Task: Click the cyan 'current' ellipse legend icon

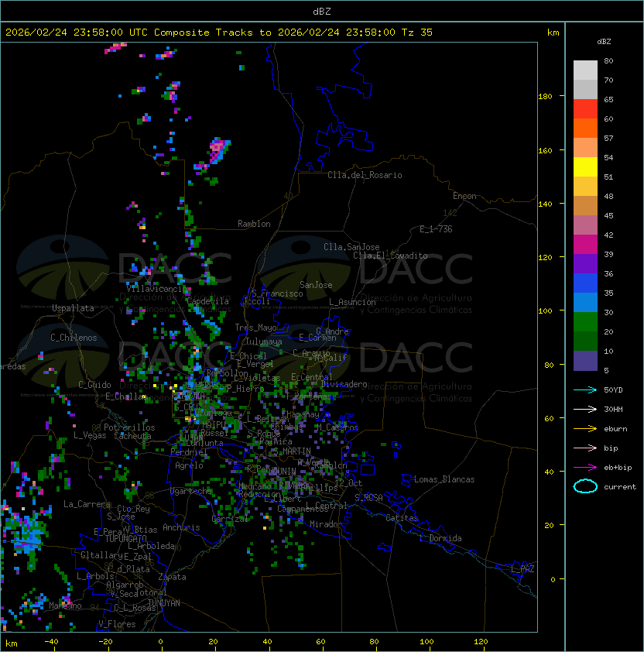Action: tap(585, 486)
